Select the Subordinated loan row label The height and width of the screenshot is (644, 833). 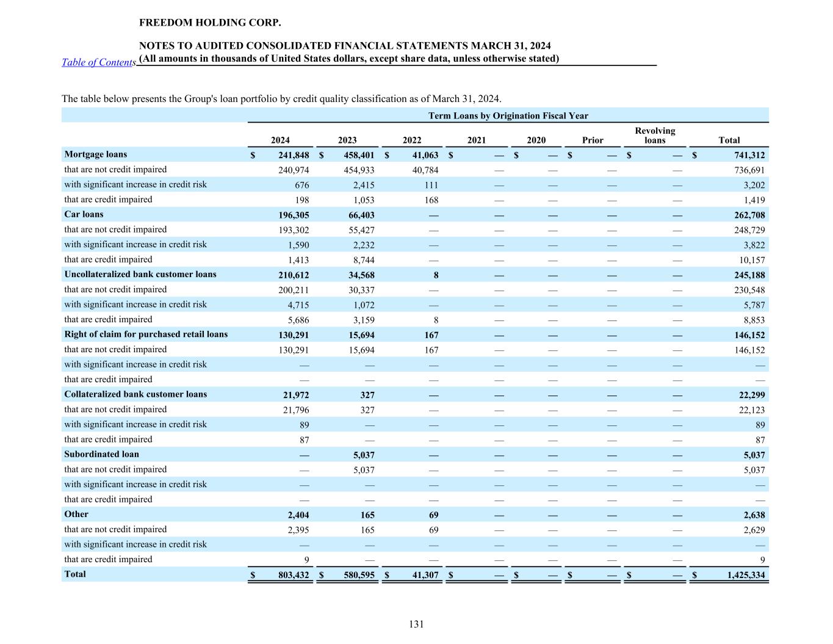pyautogui.click(x=102, y=454)
